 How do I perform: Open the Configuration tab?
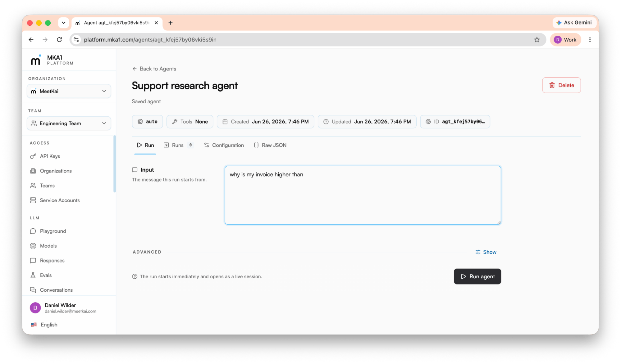point(224,145)
